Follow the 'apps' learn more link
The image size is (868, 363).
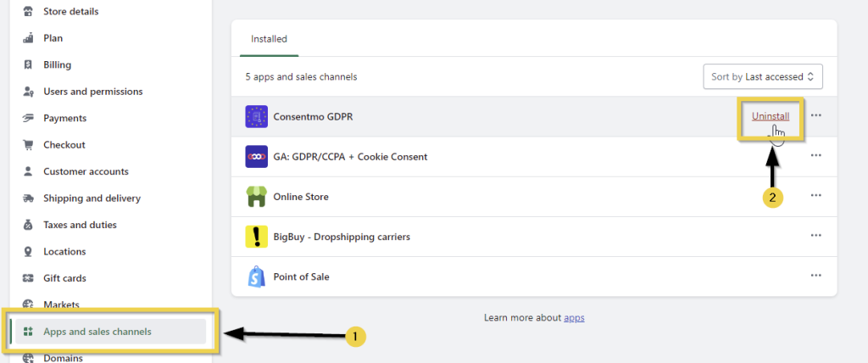pyautogui.click(x=575, y=318)
